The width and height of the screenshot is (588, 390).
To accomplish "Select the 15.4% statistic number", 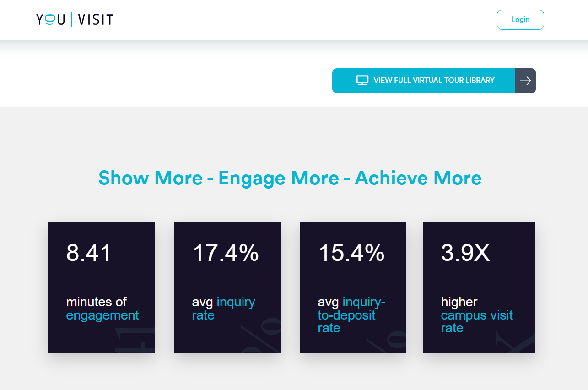I will [351, 253].
